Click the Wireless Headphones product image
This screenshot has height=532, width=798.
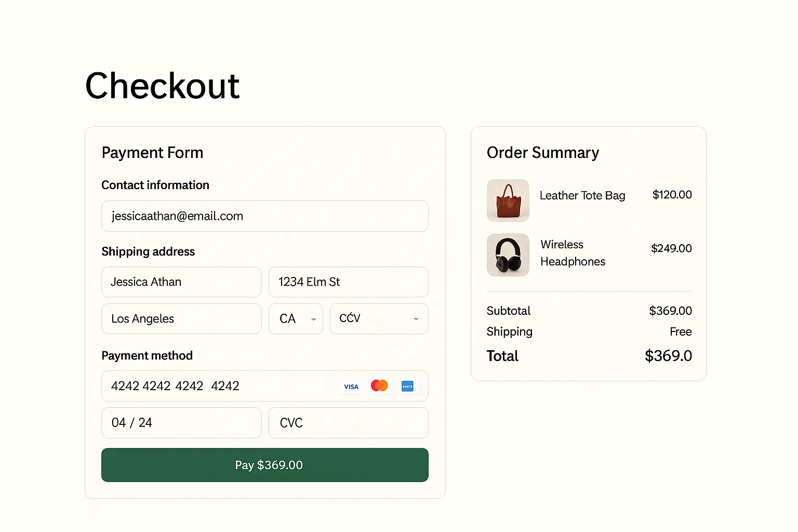pos(508,255)
